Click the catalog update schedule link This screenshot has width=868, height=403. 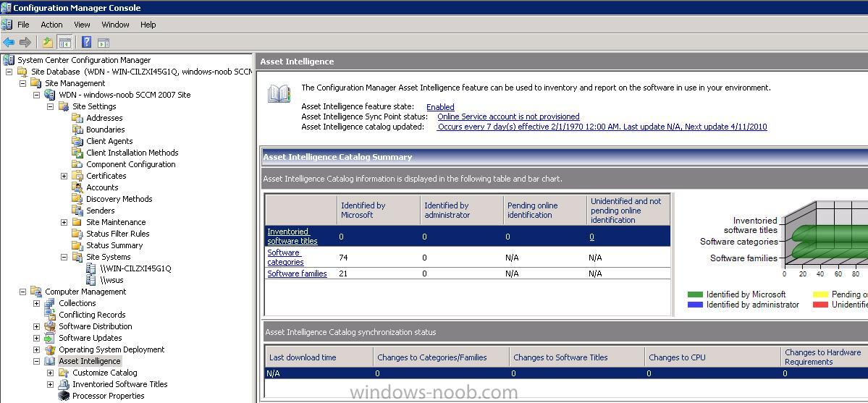(x=602, y=127)
